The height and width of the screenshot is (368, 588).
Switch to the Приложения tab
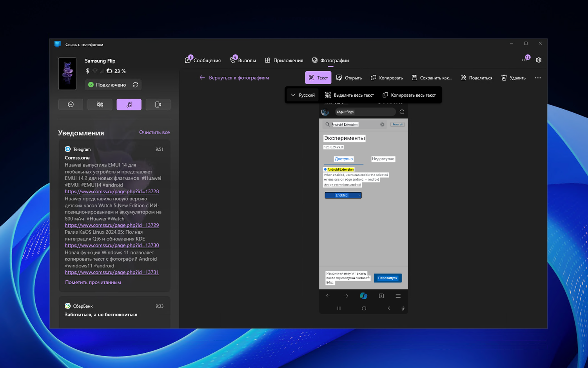[x=284, y=60]
